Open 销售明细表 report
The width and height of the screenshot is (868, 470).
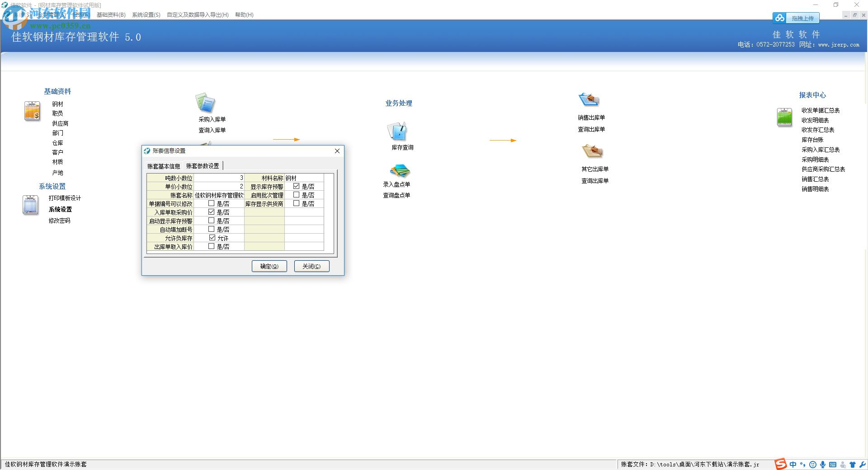815,189
